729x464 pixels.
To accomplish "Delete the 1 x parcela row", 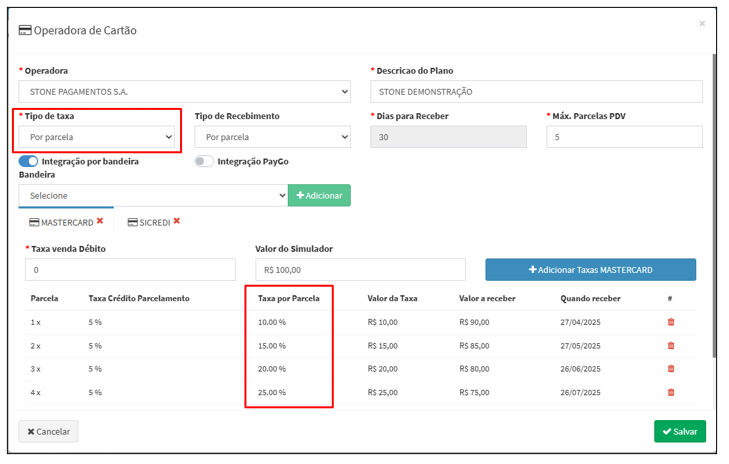I will (670, 322).
